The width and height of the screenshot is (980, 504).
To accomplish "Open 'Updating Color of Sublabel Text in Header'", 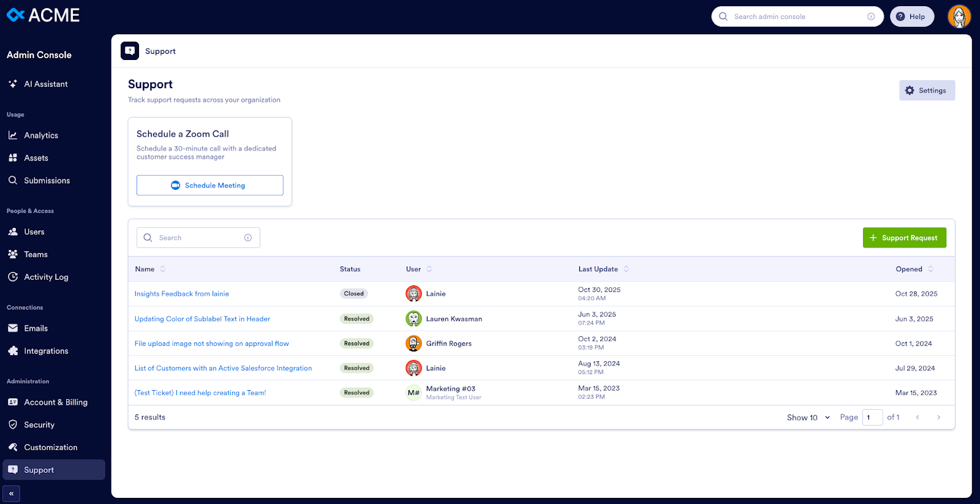I will click(x=202, y=319).
